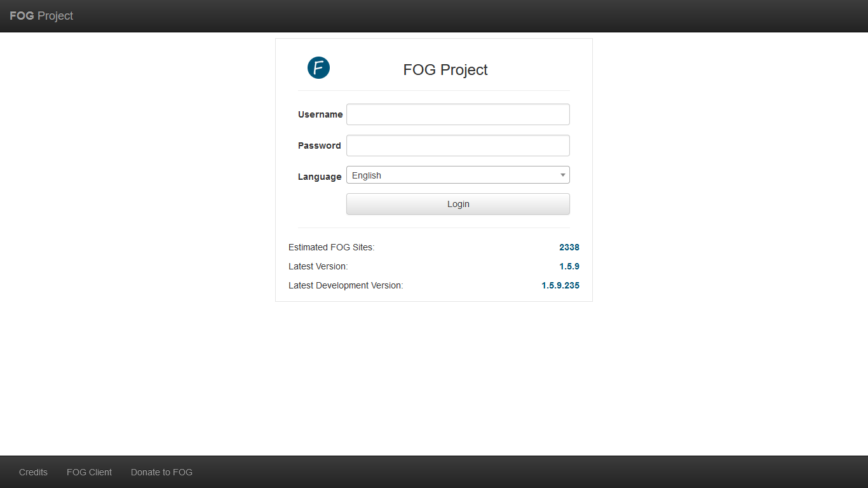Screen dimensions: 868x488
Task: Click inside the Password input field
Action: pos(458,146)
